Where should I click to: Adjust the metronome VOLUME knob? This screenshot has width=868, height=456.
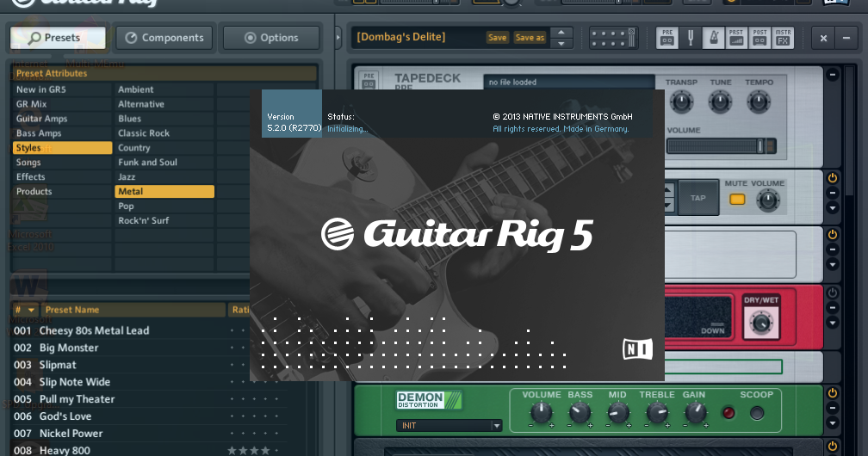[768, 200]
